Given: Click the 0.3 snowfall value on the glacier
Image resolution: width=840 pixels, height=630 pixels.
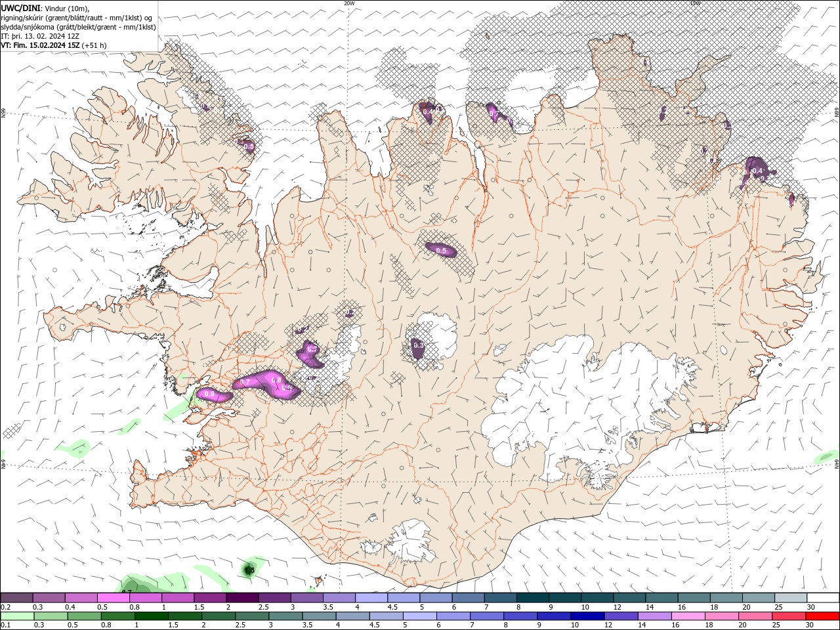Looking at the screenshot, I should (418, 345).
